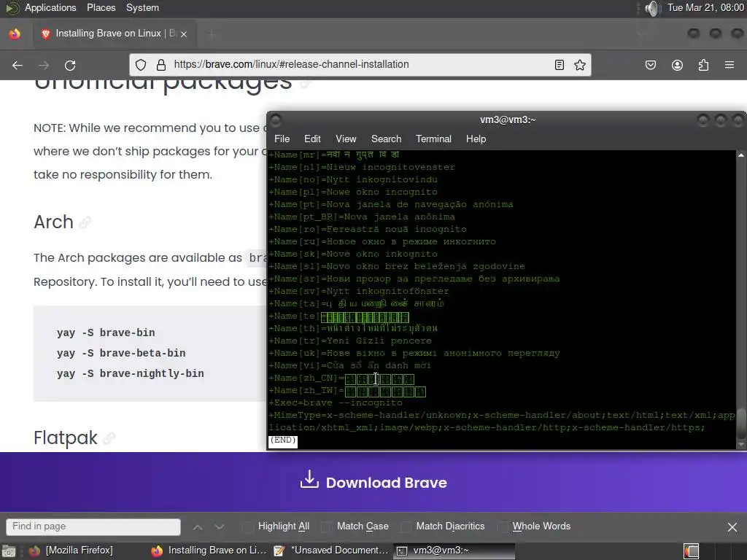
Task: Go back in Firefox history
Action: (x=18, y=65)
